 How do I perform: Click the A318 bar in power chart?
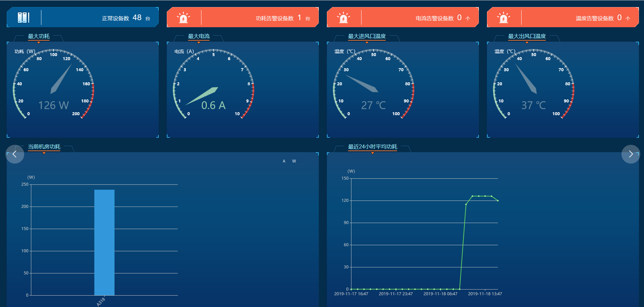104,243
